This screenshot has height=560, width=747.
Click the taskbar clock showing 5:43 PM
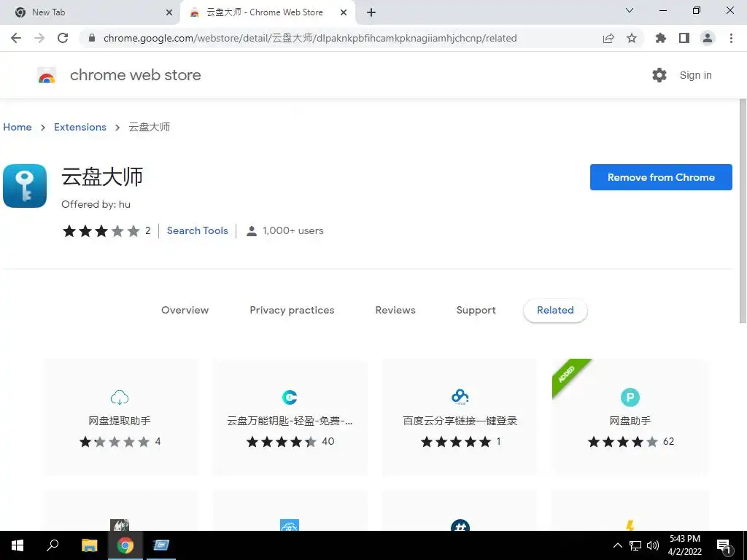coord(684,545)
